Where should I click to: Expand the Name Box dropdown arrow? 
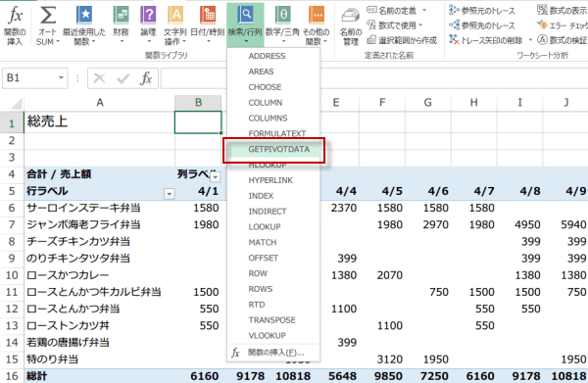[61, 78]
